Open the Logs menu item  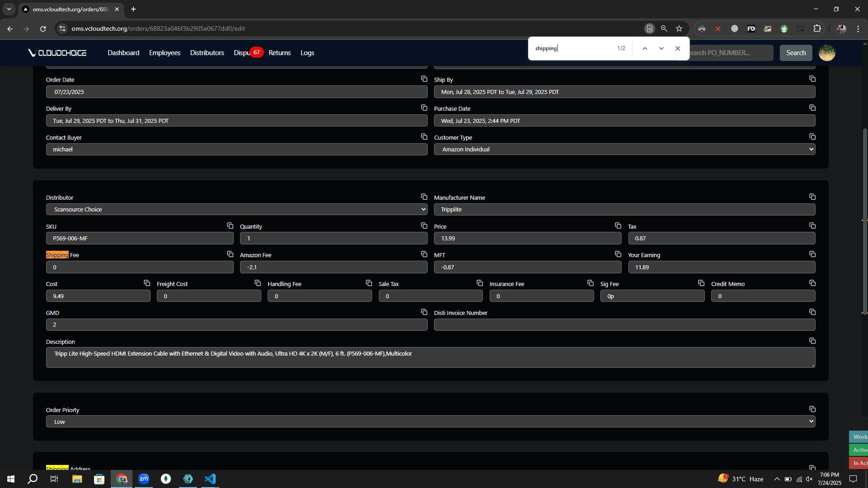pos(307,53)
